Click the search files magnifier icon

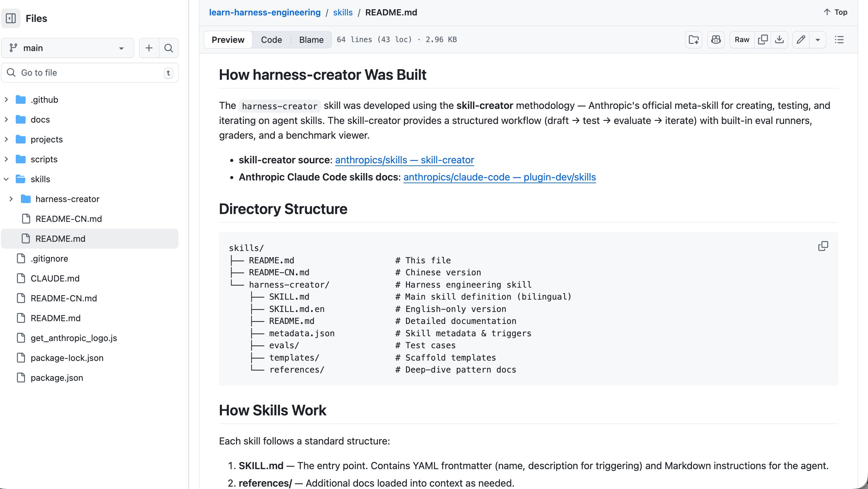[169, 48]
